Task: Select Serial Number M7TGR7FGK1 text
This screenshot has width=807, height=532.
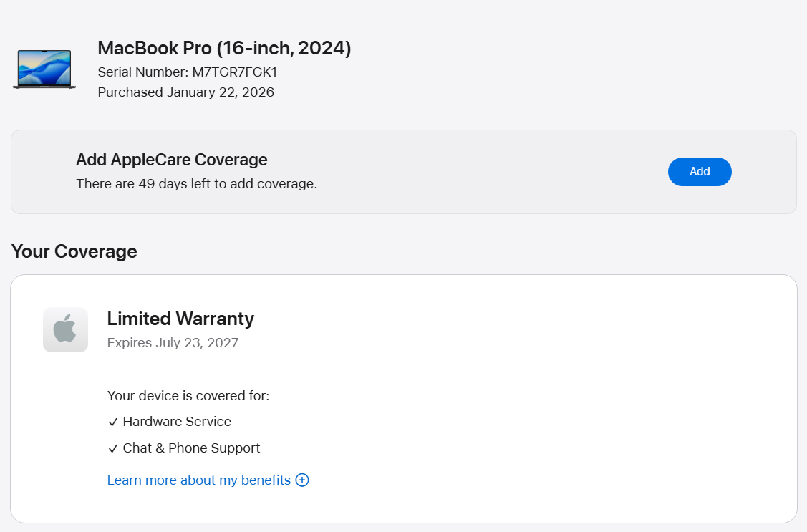Action: (188, 72)
